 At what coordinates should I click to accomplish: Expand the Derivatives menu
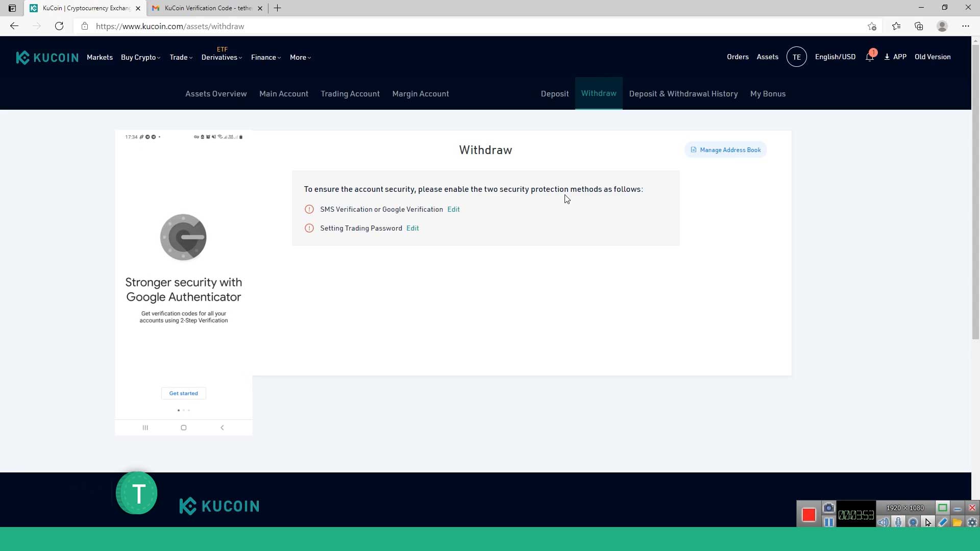pyautogui.click(x=221, y=57)
